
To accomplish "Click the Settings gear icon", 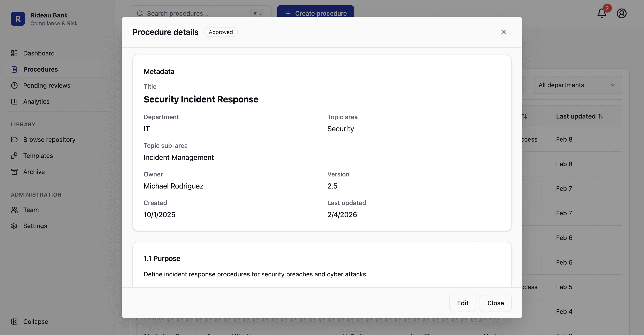I will (x=14, y=226).
